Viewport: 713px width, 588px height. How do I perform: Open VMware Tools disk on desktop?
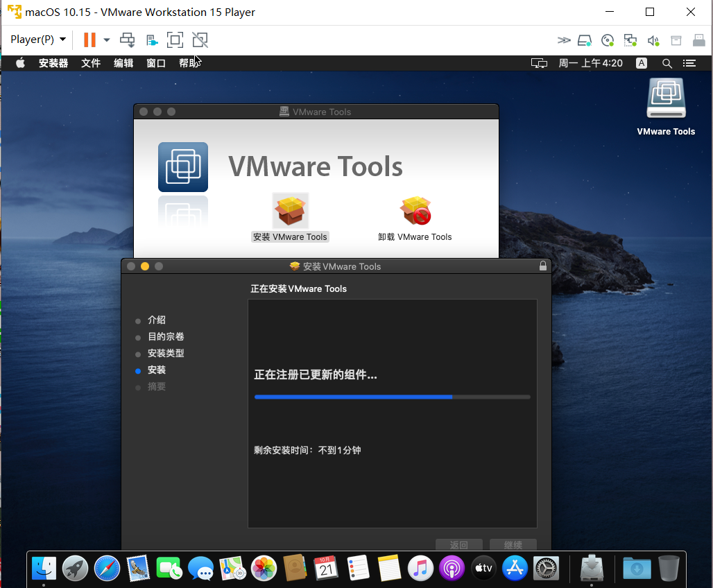pyautogui.click(x=666, y=106)
